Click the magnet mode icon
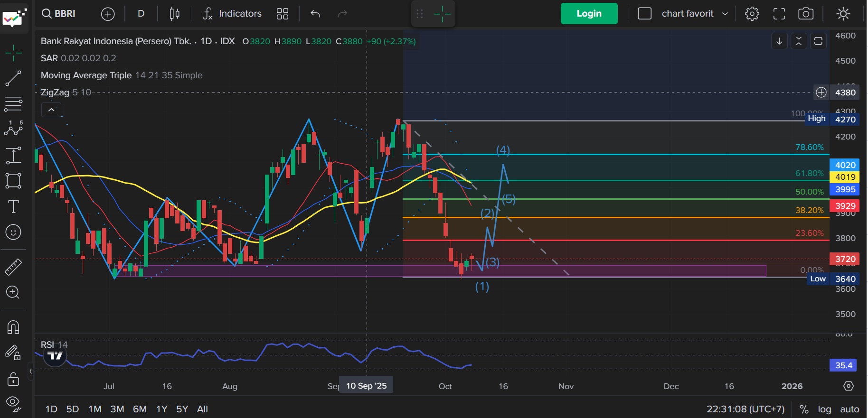The image size is (868, 418). (13, 327)
